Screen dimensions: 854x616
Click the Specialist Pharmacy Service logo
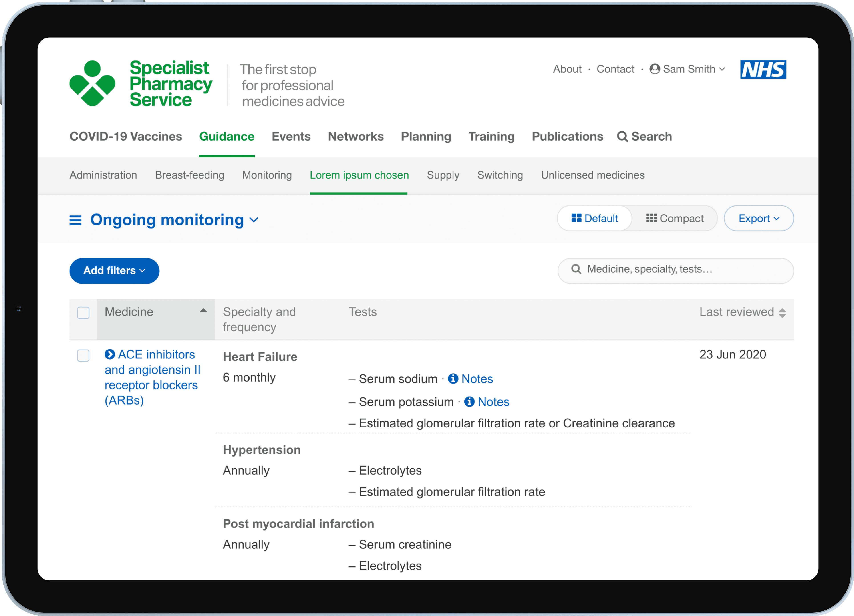coord(141,84)
